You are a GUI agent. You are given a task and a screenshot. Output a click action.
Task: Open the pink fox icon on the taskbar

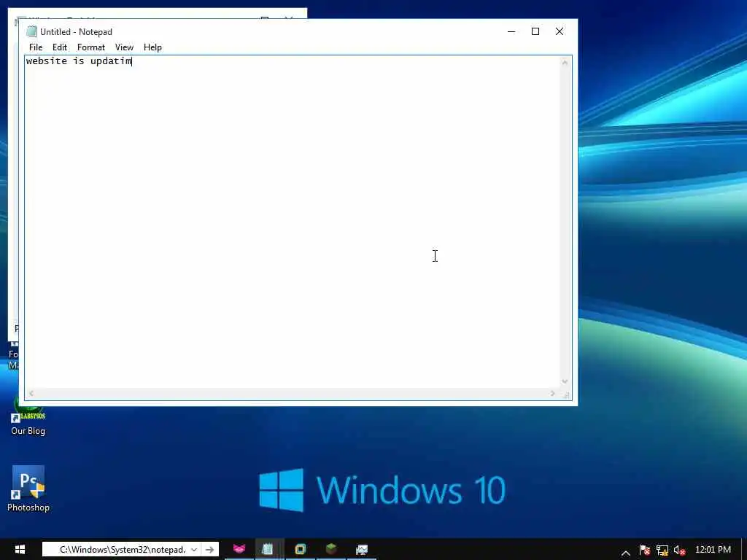tap(239, 550)
